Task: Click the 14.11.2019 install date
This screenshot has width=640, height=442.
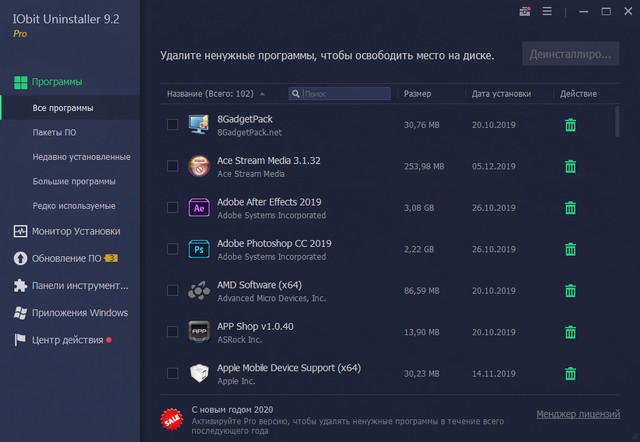Action: (493, 374)
